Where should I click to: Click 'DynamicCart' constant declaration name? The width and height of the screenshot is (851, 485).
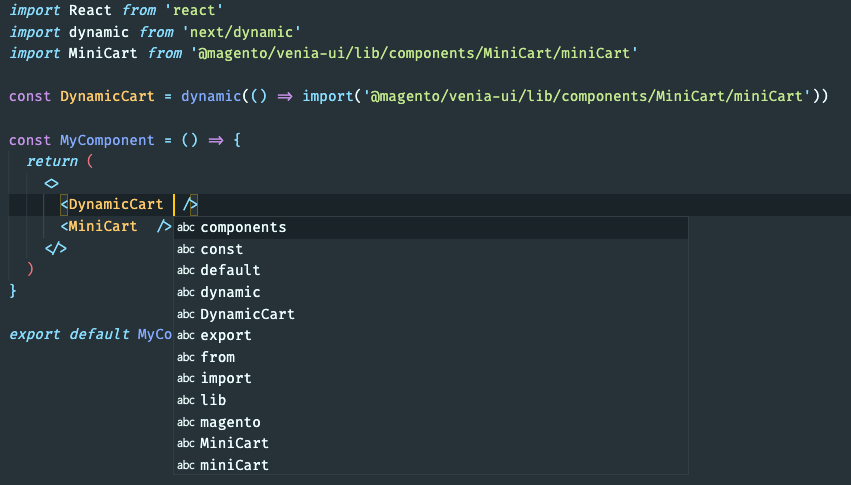click(107, 97)
